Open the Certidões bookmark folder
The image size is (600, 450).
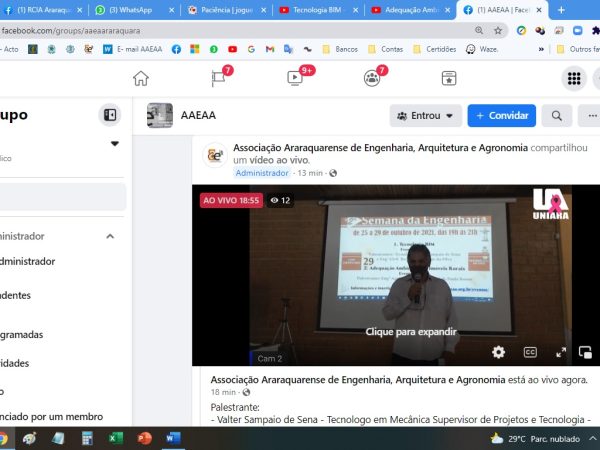435,49
